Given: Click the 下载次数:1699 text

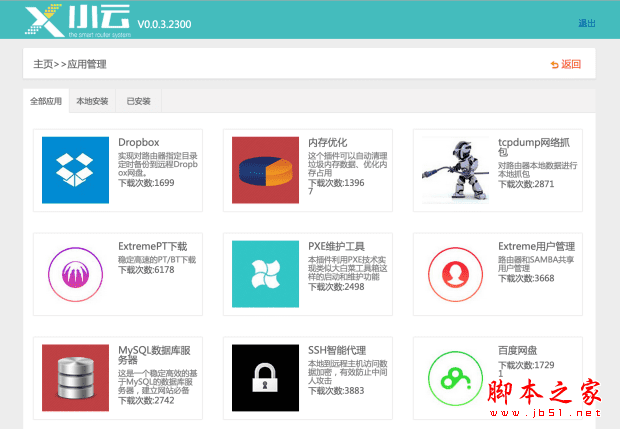Looking at the screenshot, I should [x=146, y=183].
